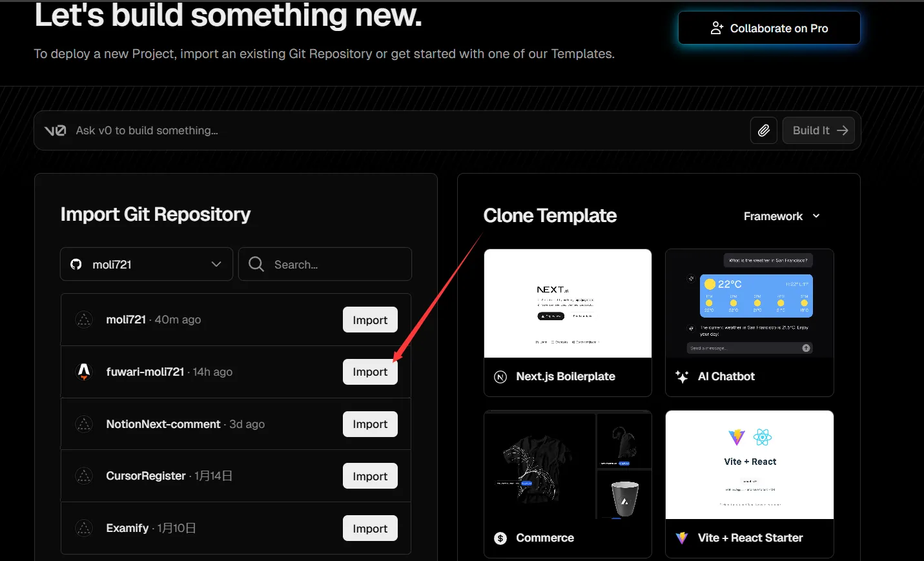Screen dimensions: 924x561
Task: Open the Framework filter dropdown
Action: click(782, 216)
